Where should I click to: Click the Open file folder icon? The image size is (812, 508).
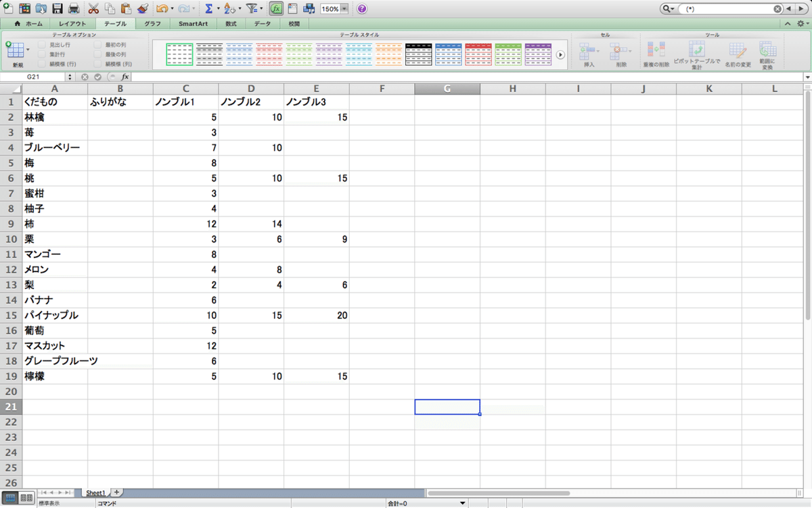click(x=41, y=9)
